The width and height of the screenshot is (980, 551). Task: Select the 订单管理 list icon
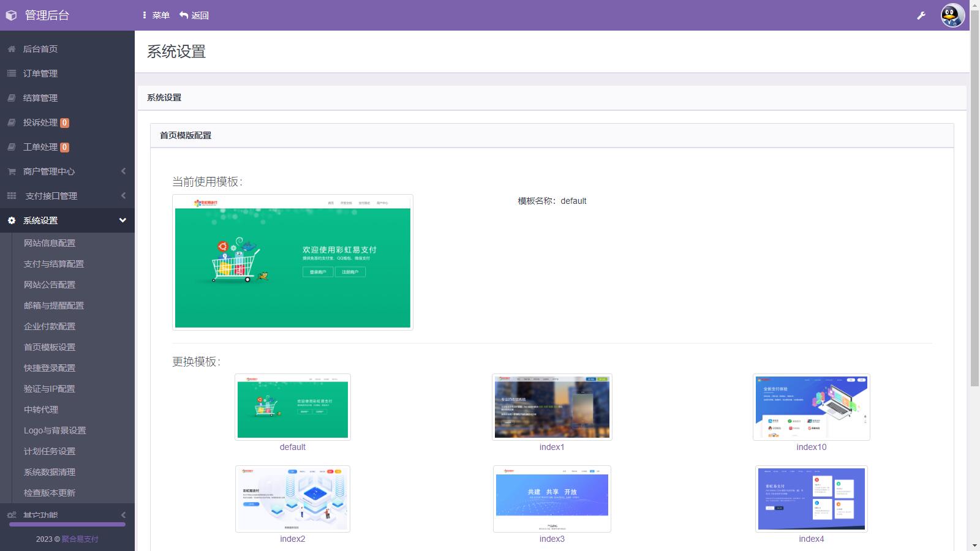pos(10,73)
